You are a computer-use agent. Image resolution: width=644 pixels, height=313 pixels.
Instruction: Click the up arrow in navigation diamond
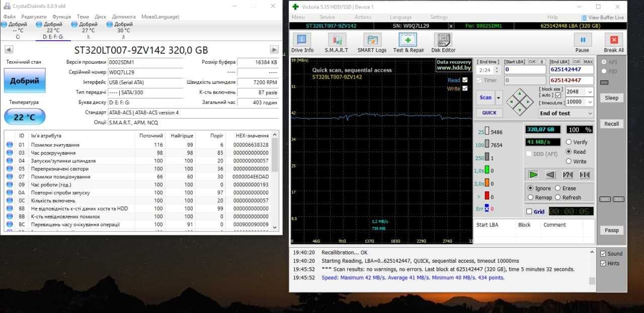pos(520,93)
